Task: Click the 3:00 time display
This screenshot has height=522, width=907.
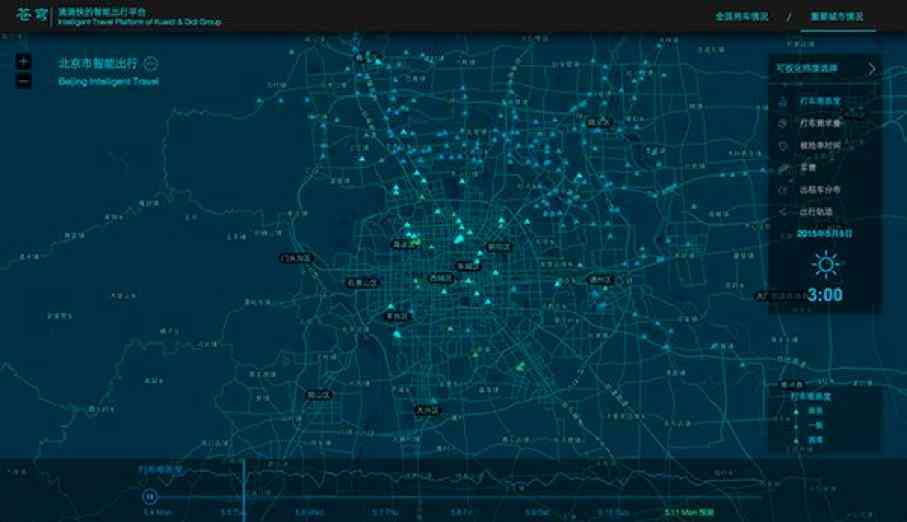Action: [825, 295]
